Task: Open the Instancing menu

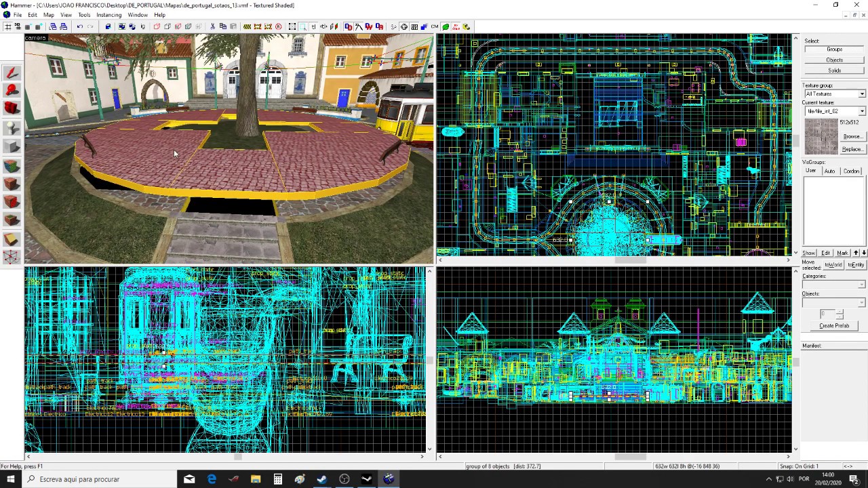Action: [x=108, y=15]
